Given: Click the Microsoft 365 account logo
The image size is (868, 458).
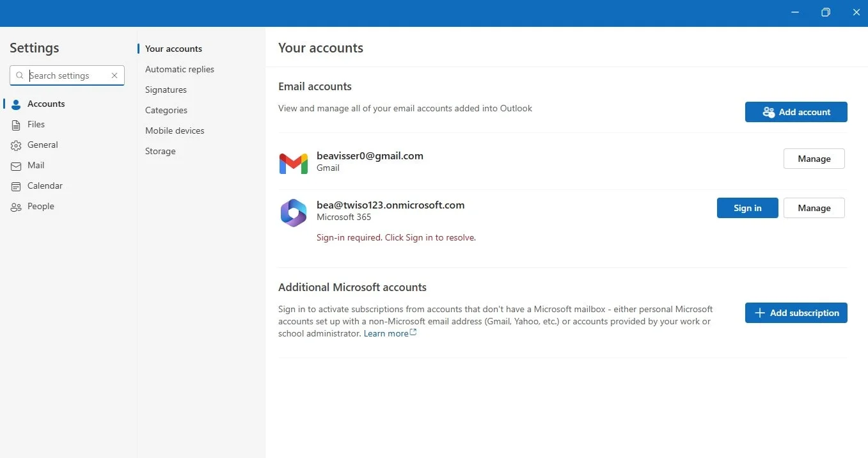Looking at the screenshot, I should 293,212.
